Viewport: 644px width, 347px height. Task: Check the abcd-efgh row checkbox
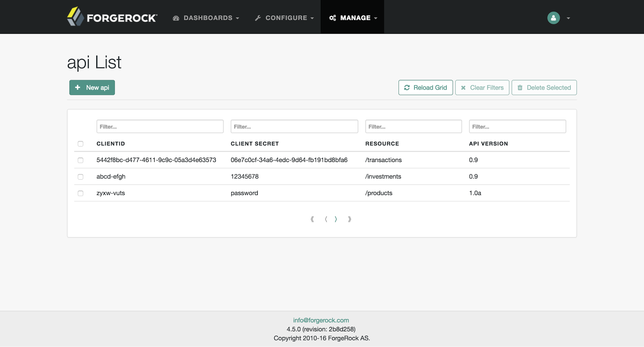coord(80,177)
